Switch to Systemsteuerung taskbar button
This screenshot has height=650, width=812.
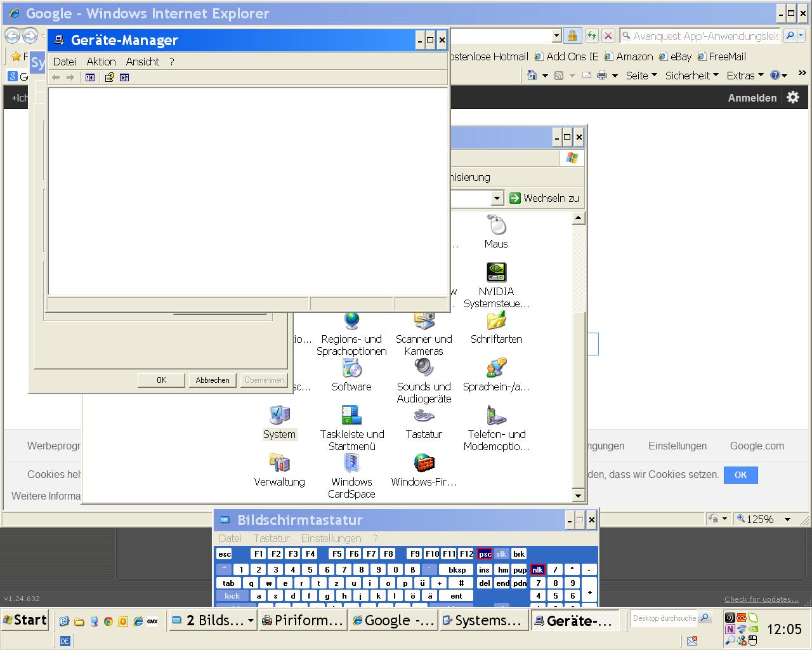(x=483, y=620)
